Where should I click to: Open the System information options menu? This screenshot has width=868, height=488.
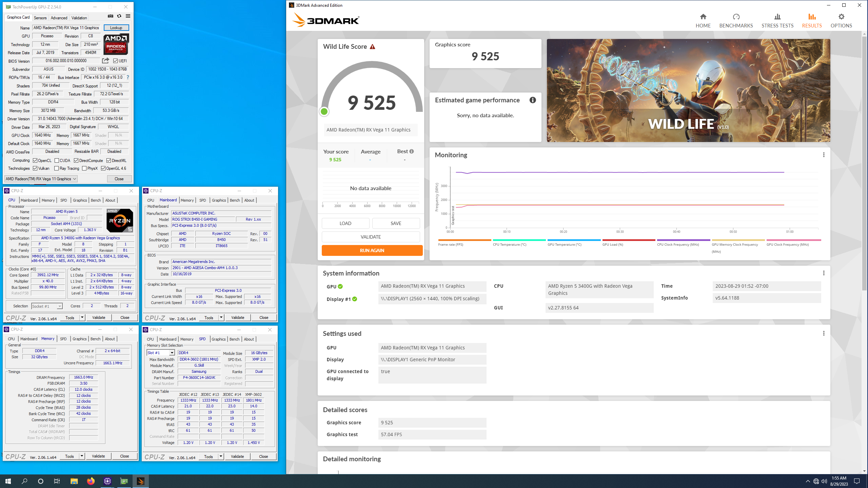[x=824, y=273]
